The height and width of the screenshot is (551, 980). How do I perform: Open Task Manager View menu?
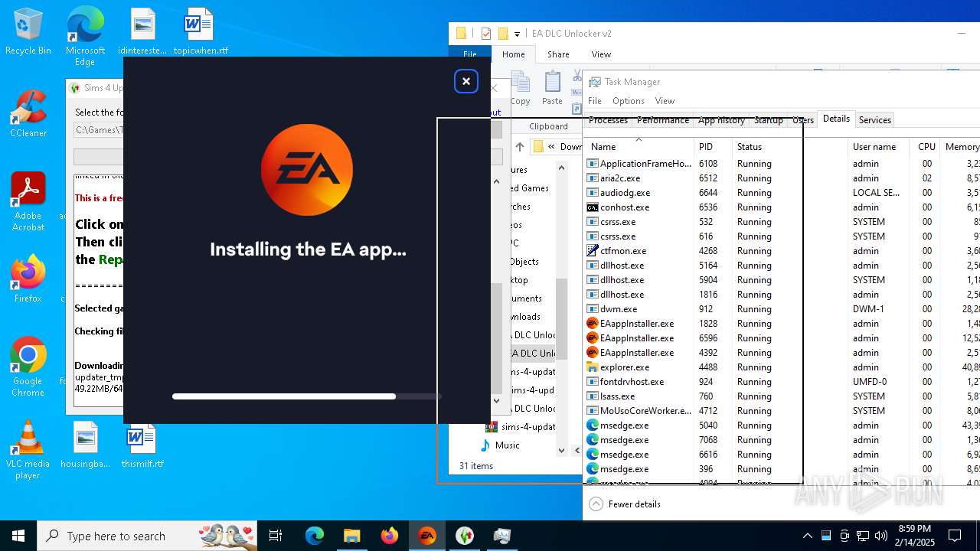(665, 101)
